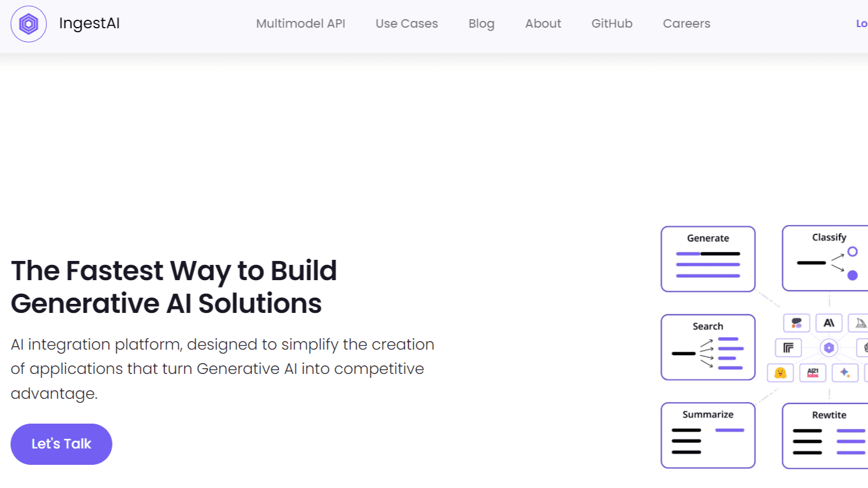Visit the GitHub link
Viewport: 868px width, 488px height.
coord(611,24)
